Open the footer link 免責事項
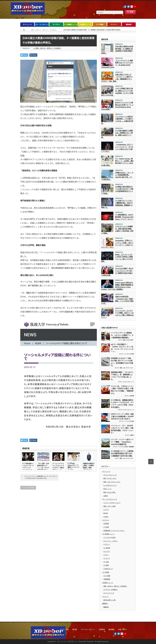Image resolution: width=156 pixels, height=644 pixels. pos(102,629)
